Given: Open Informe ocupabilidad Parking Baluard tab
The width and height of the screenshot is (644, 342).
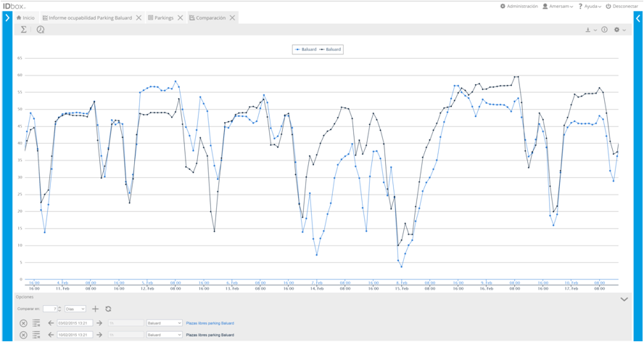Looking at the screenshot, I should click(x=90, y=17).
